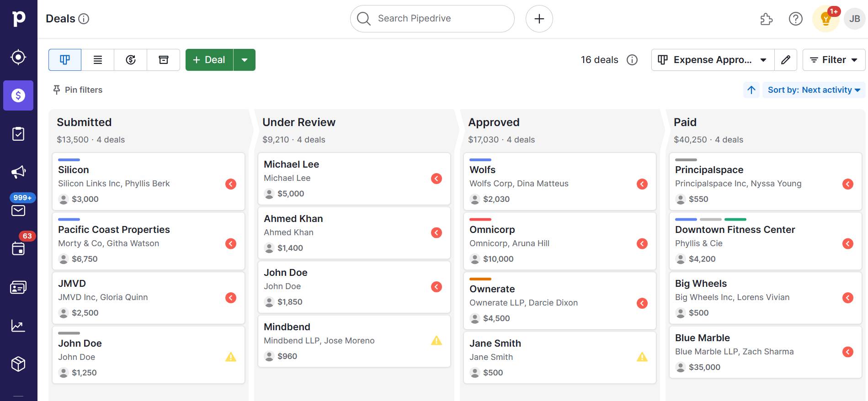
Task: Open the Wolfs deal
Action: click(560, 181)
